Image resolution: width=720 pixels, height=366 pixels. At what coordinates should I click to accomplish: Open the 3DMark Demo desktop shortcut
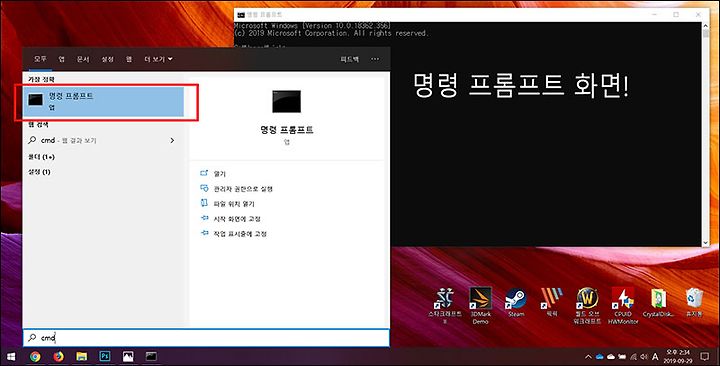click(480, 305)
